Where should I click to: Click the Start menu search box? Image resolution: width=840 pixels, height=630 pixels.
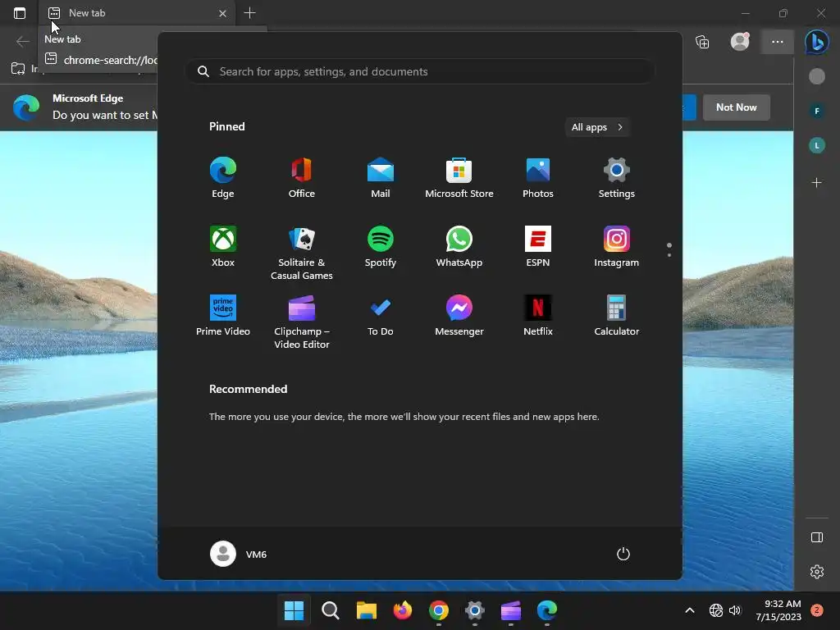click(420, 71)
